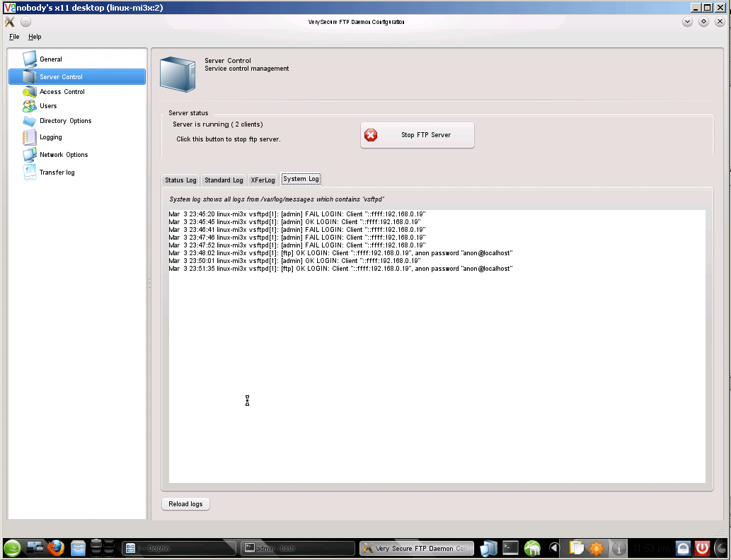Click the Server Control sidebar icon
Screen dimensions: 731x560
click(30, 76)
